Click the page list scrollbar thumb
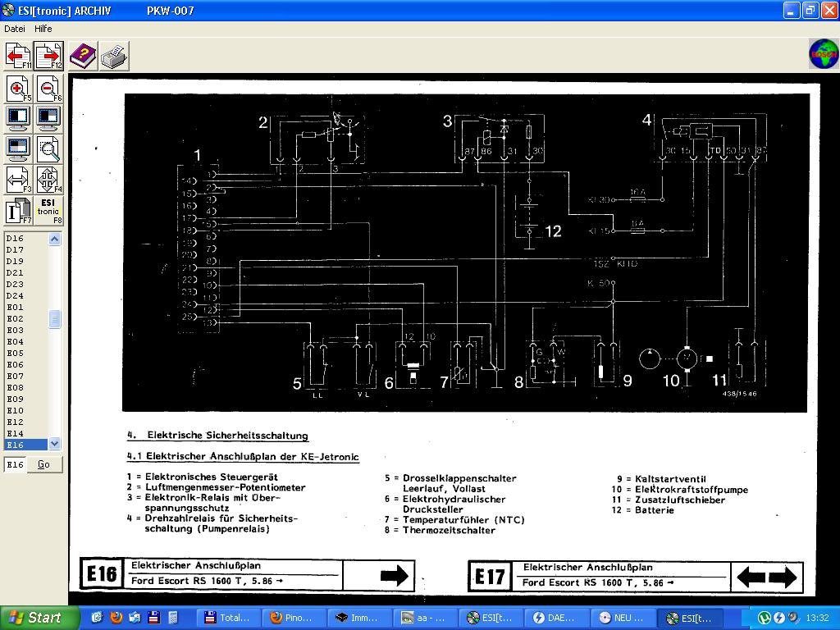 point(55,318)
